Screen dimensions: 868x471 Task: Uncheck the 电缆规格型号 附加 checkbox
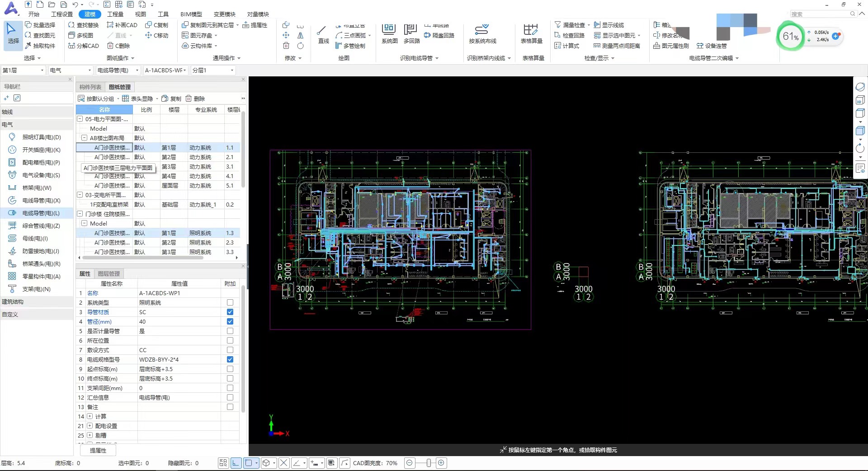230,359
